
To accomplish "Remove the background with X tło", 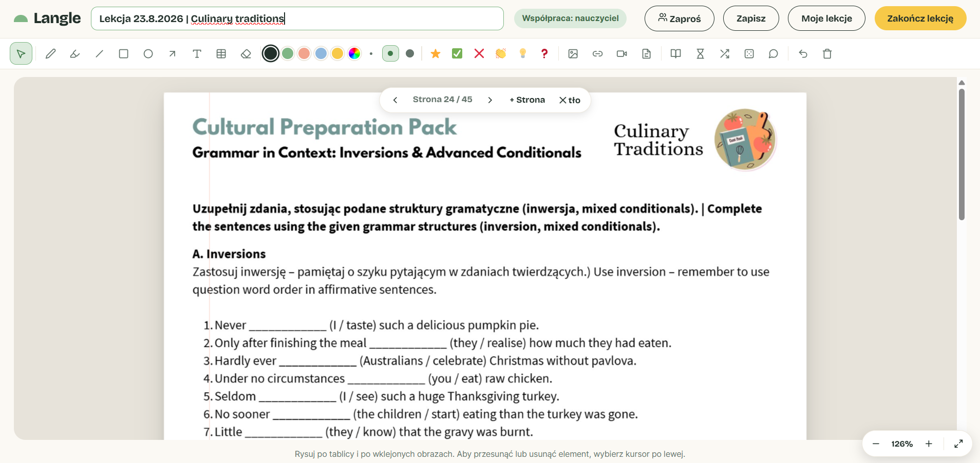I will pyautogui.click(x=570, y=100).
